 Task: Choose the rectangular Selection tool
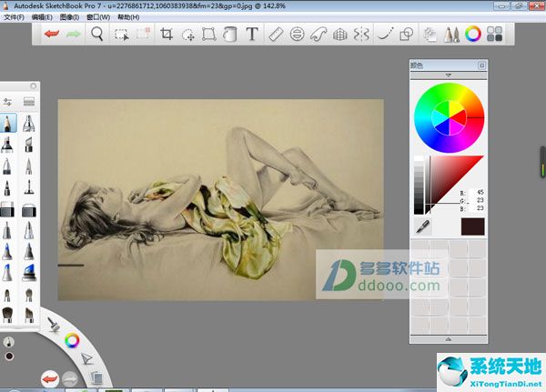click(122, 35)
